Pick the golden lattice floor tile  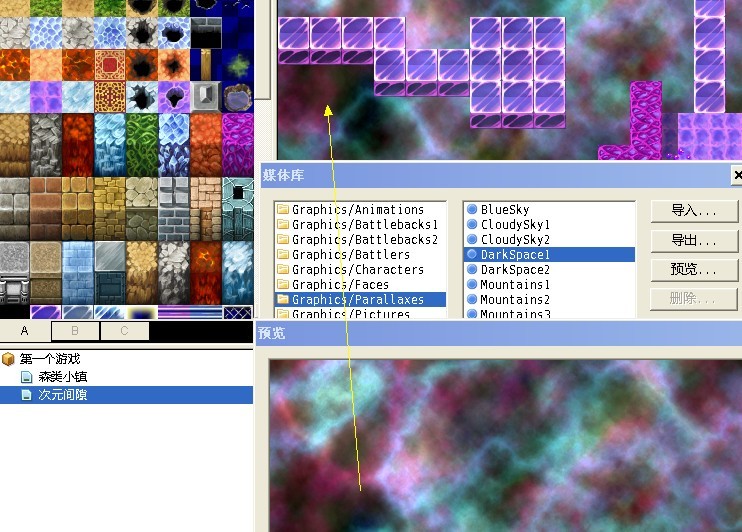[x=110, y=97]
